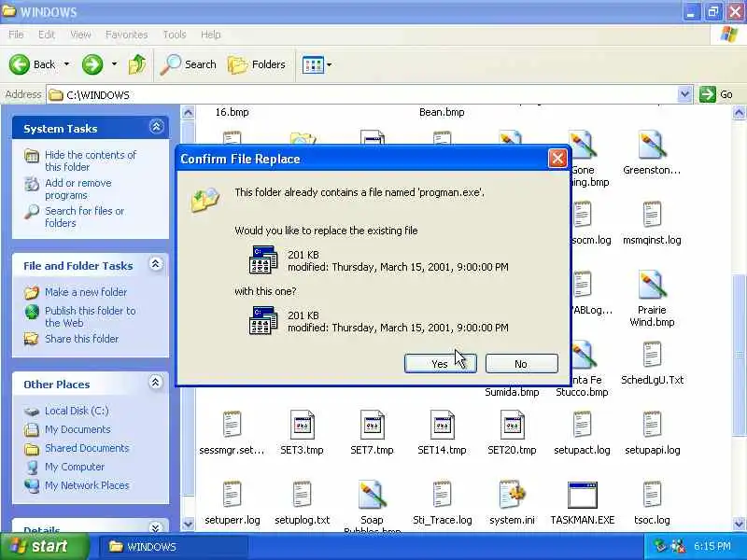Select the SET14.tmp file icon

coord(442,425)
